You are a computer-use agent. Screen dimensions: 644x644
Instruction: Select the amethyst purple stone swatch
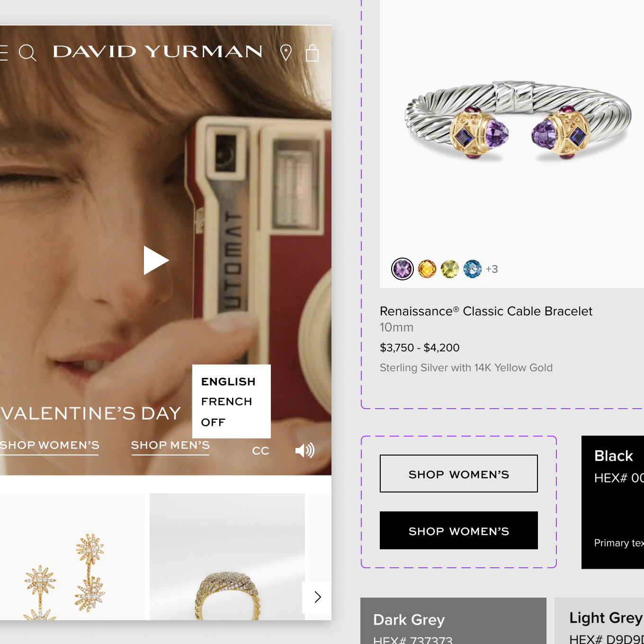[x=402, y=269]
